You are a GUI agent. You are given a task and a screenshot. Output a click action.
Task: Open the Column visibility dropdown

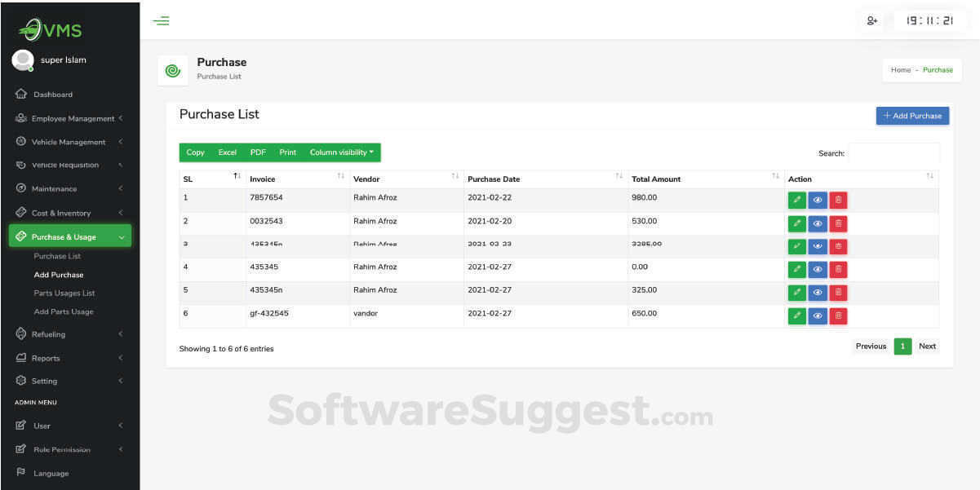(341, 152)
